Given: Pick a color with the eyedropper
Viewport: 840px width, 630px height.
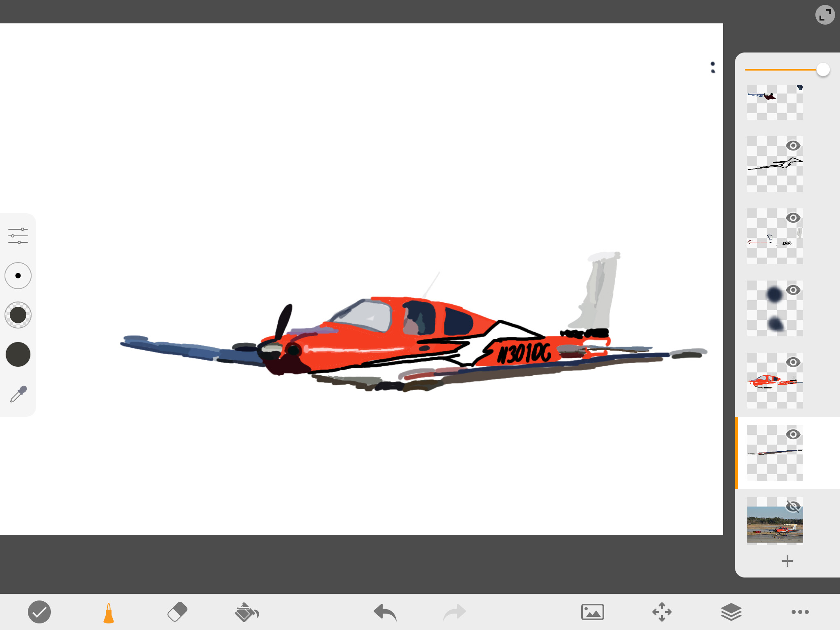Looking at the screenshot, I should tap(18, 394).
